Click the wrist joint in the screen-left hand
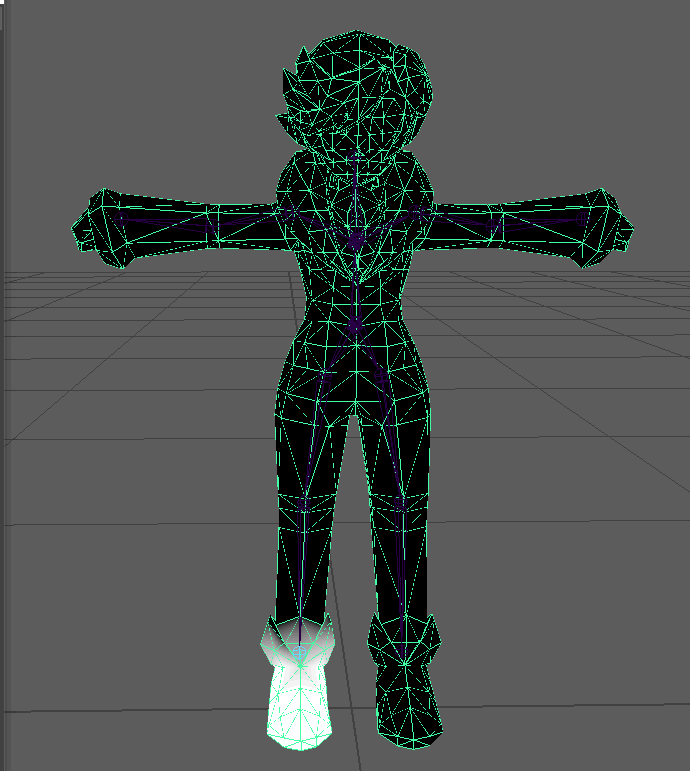 121,218
